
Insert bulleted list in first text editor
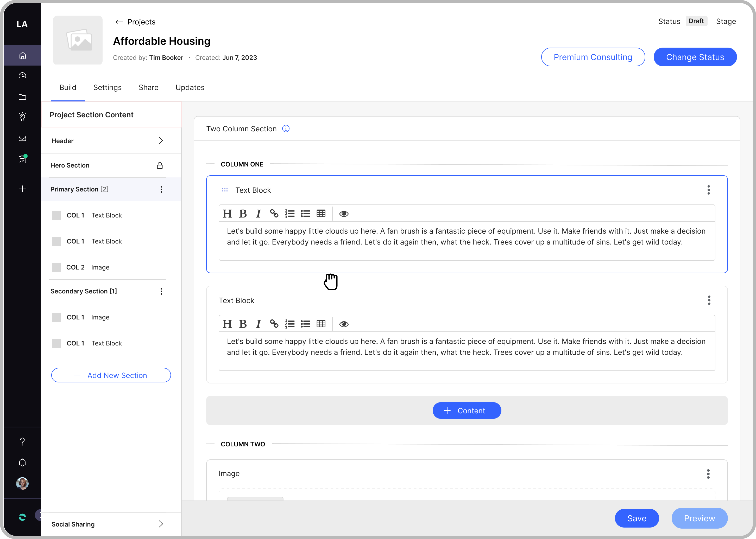[x=305, y=213]
